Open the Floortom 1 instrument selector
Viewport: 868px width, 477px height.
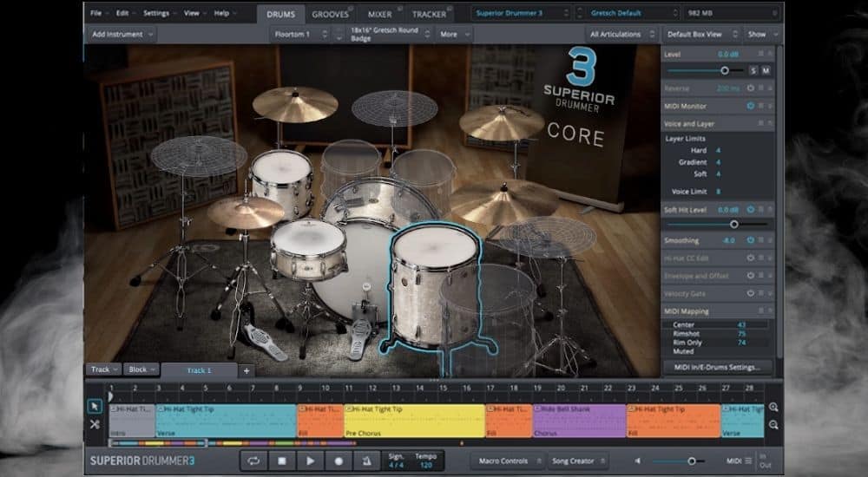[299, 35]
